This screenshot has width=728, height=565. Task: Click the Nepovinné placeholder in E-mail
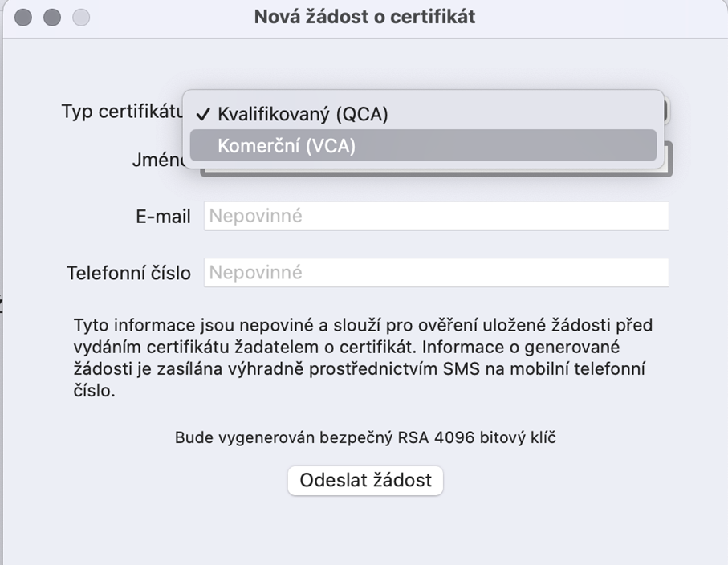[x=256, y=216]
